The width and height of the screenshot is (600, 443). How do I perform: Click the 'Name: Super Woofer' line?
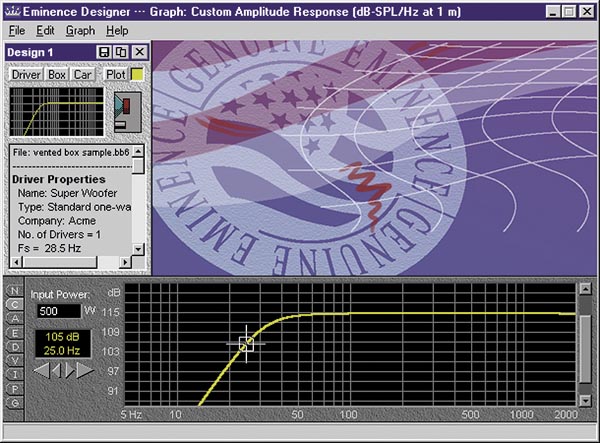point(67,193)
